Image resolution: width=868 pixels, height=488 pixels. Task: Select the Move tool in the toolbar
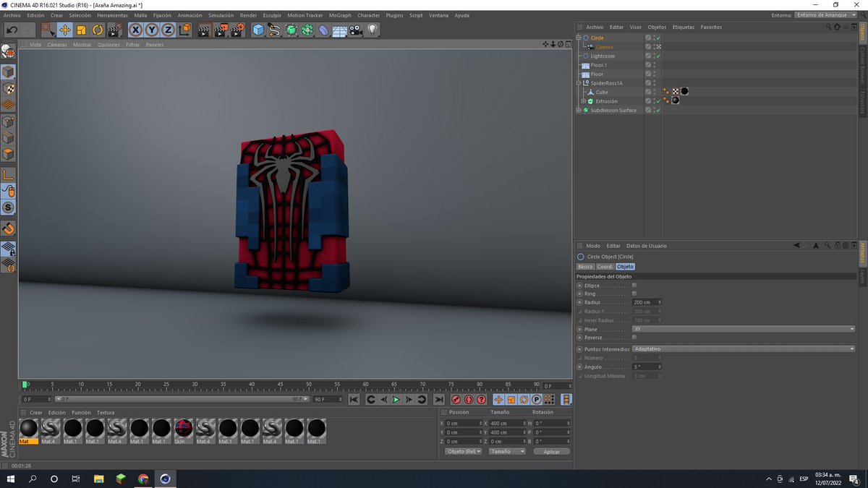pyautogui.click(x=65, y=30)
